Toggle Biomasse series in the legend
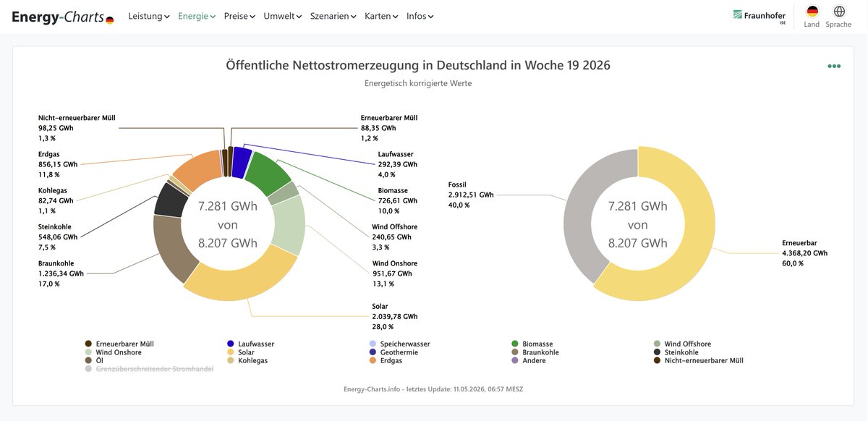 coord(532,344)
